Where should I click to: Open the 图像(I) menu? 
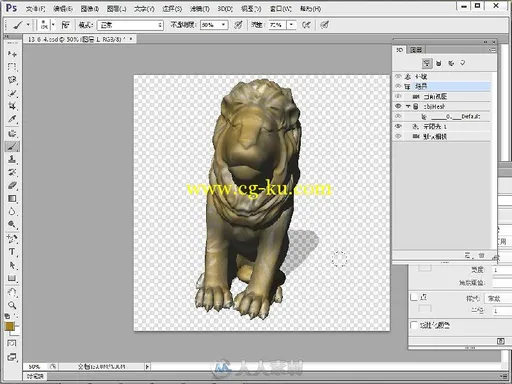point(90,9)
